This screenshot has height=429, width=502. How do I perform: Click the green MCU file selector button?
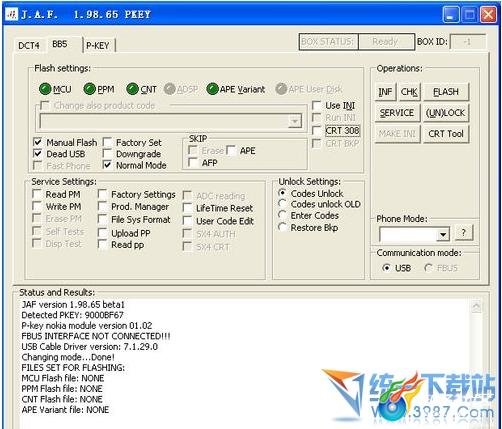(45, 89)
